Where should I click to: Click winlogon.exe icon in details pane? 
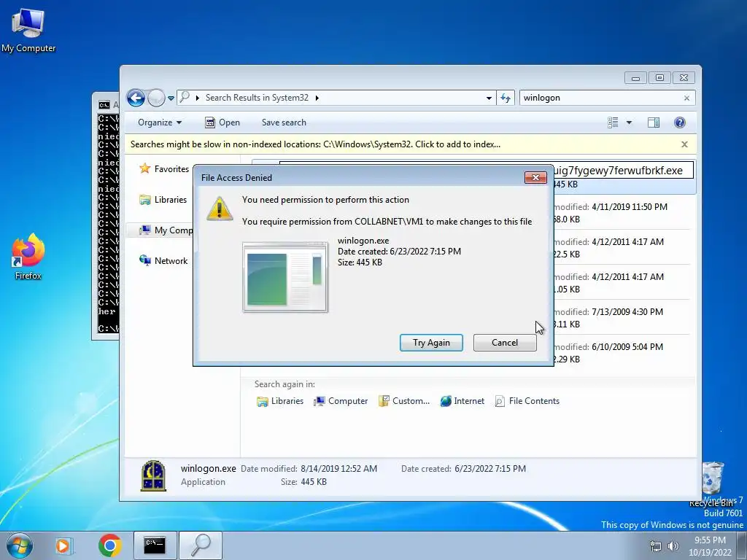(x=153, y=475)
